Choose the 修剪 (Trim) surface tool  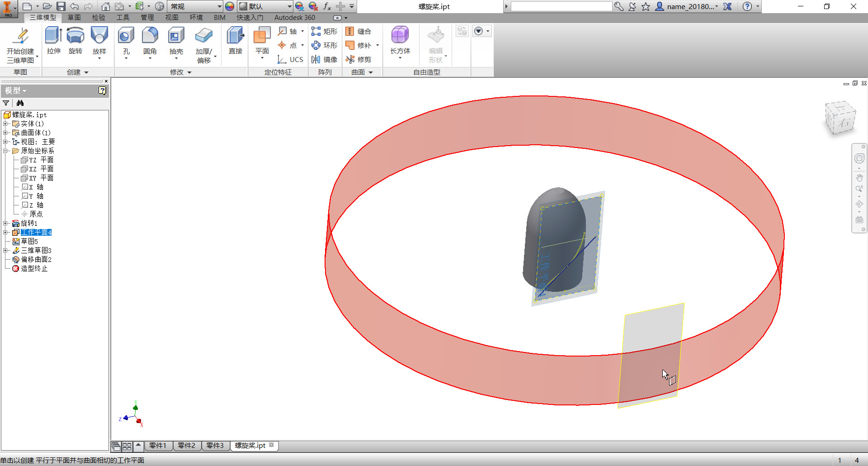(x=358, y=59)
